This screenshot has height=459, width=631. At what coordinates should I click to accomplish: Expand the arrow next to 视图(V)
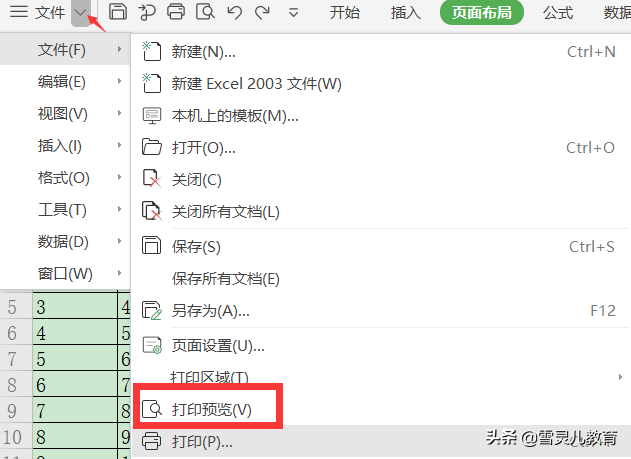click(x=120, y=113)
